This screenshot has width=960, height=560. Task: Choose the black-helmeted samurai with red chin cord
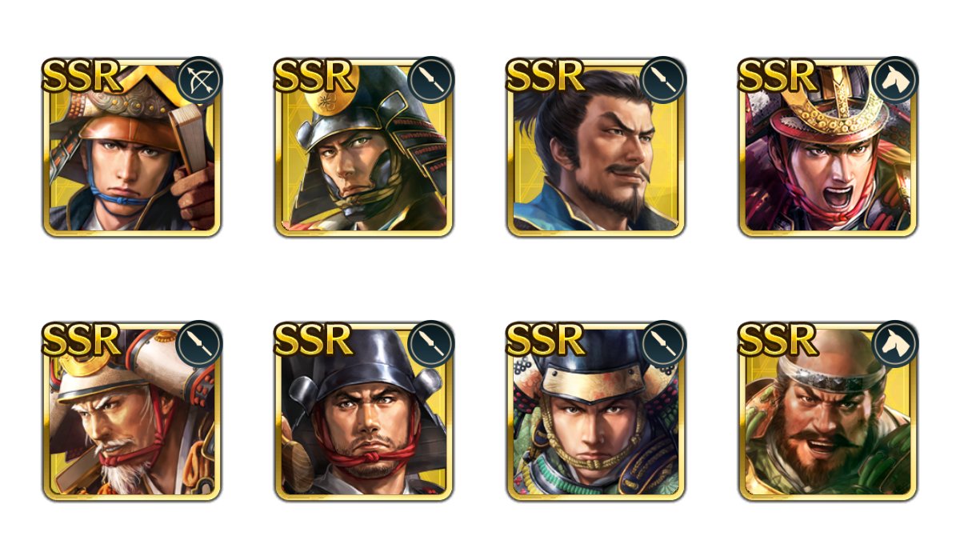point(364,414)
